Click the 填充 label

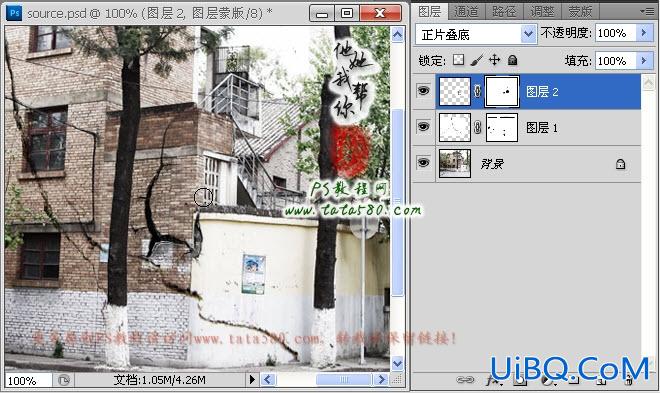coord(578,61)
